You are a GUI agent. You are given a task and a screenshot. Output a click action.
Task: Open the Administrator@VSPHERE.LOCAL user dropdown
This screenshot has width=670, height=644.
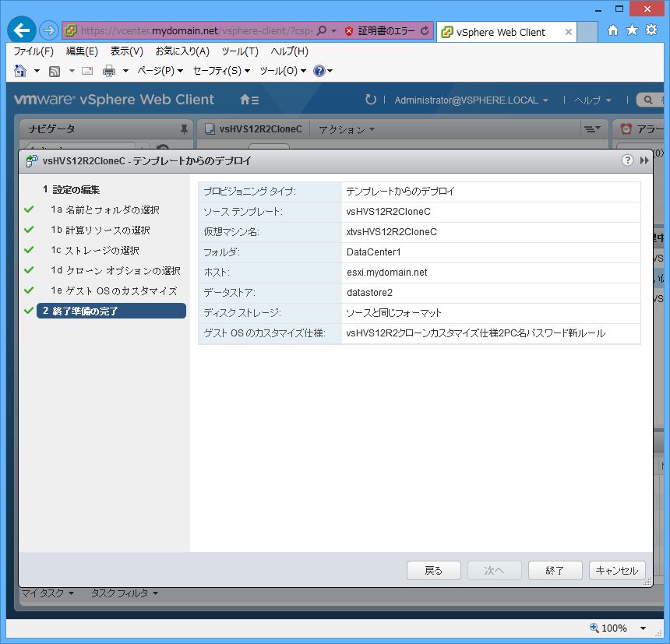tap(471, 100)
